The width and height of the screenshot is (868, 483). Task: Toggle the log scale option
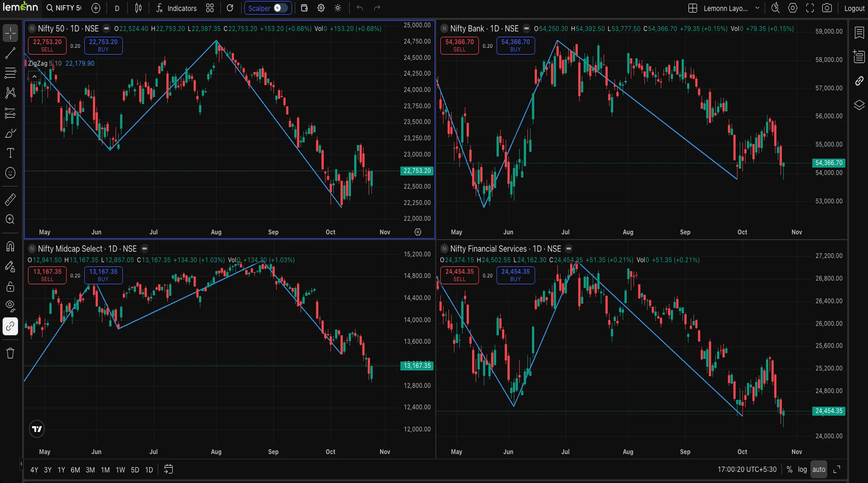802,470
